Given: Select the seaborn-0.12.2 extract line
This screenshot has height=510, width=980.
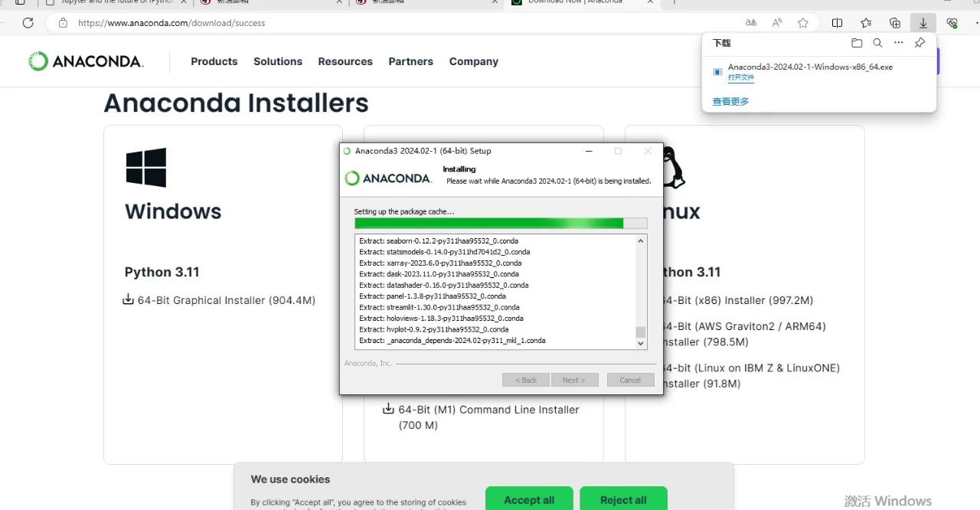Looking at the screenshot, I should tap(439, 240).
